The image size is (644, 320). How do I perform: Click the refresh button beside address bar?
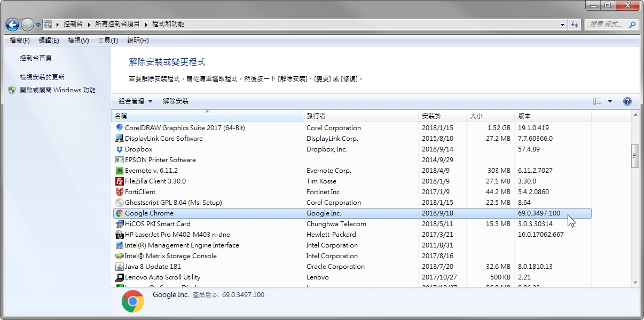point(575,25)
